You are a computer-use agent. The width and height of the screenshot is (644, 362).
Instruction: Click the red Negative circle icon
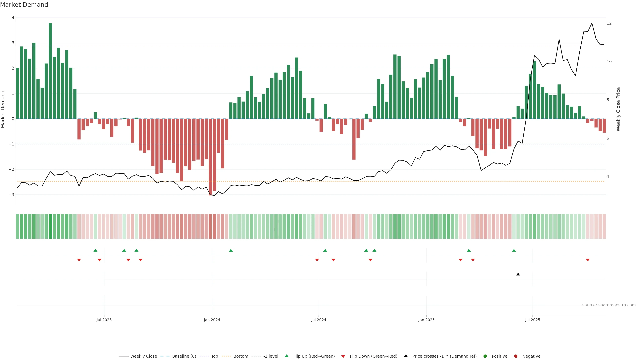(516, 356)
